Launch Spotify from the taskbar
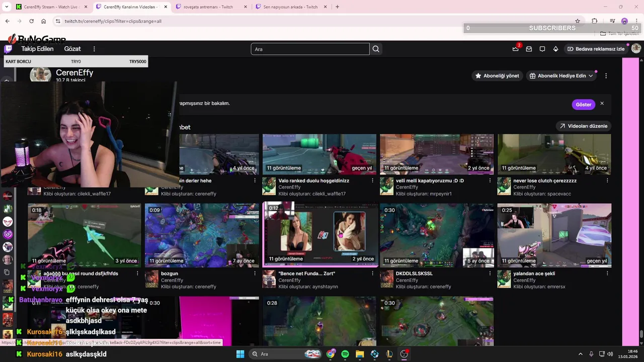Image resolution: width=644 pixels, height=362 pixels. 345,354
